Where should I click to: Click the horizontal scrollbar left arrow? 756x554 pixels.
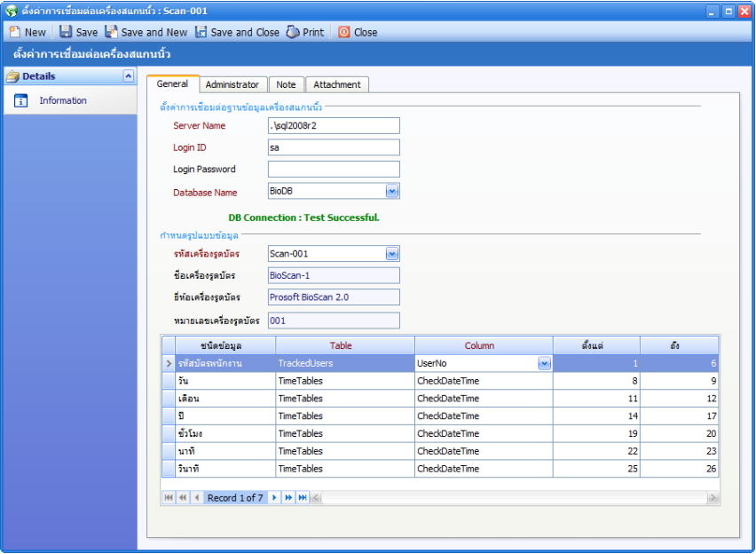click(x=316, y=497)
